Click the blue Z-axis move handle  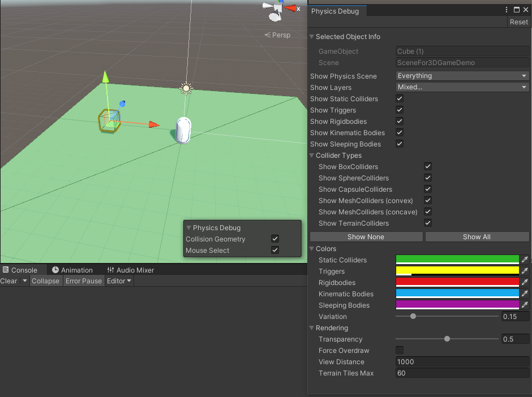tap(122, 103)
